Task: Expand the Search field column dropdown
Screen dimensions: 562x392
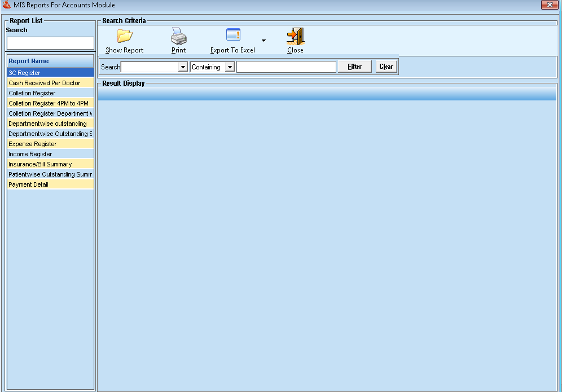Action: pyautogui.click(x=183, y=67)
